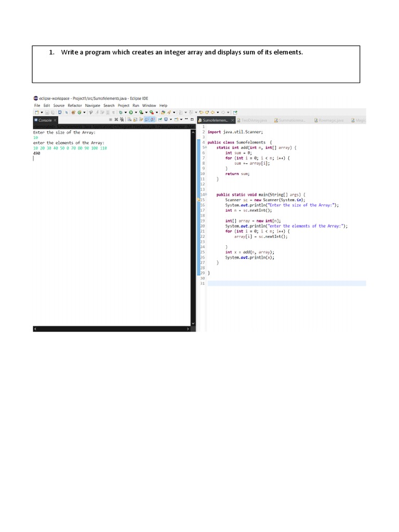Click the Clear Console icon

[x=128, y=120]
